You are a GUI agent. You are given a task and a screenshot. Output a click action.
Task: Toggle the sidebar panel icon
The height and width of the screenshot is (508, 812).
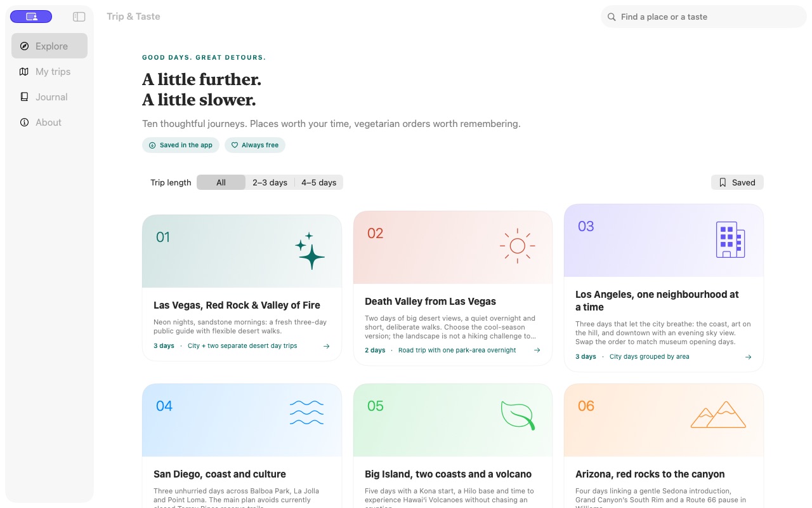point(79,17)
